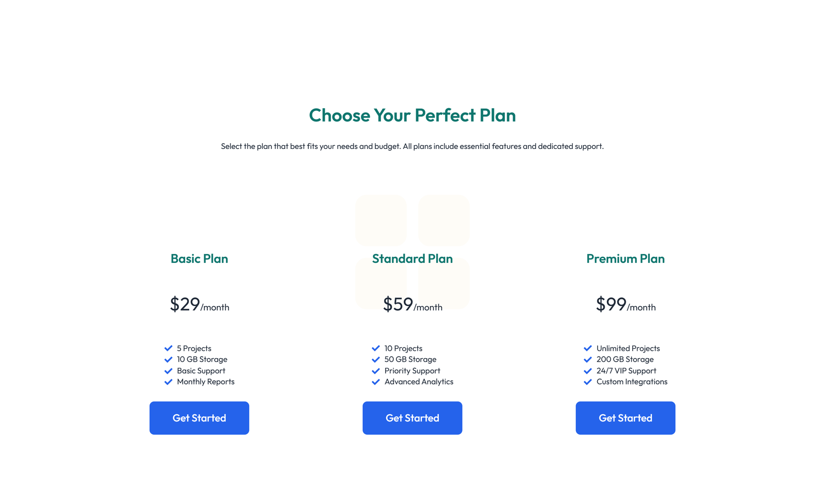Viewport: 825px width, 504px height.
Task: Click the checkmark next to Unlimited Projects
Action: (x=588, y=348)
